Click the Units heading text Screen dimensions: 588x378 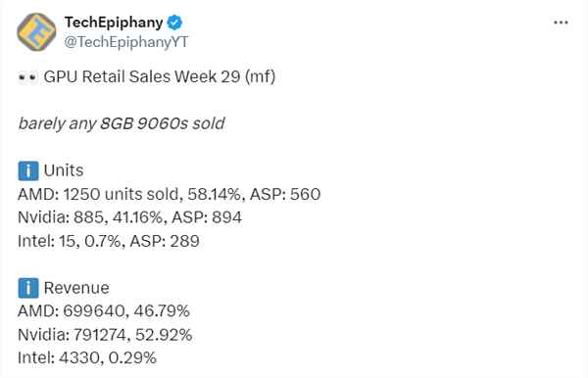[x=64, y=170]
